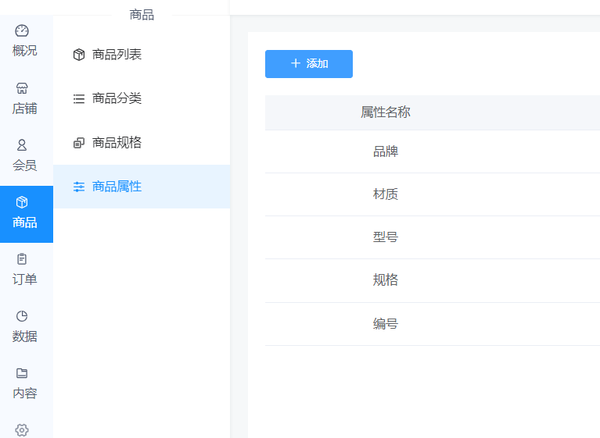Click the 型号 attribute row

click(x=385, y=238)
